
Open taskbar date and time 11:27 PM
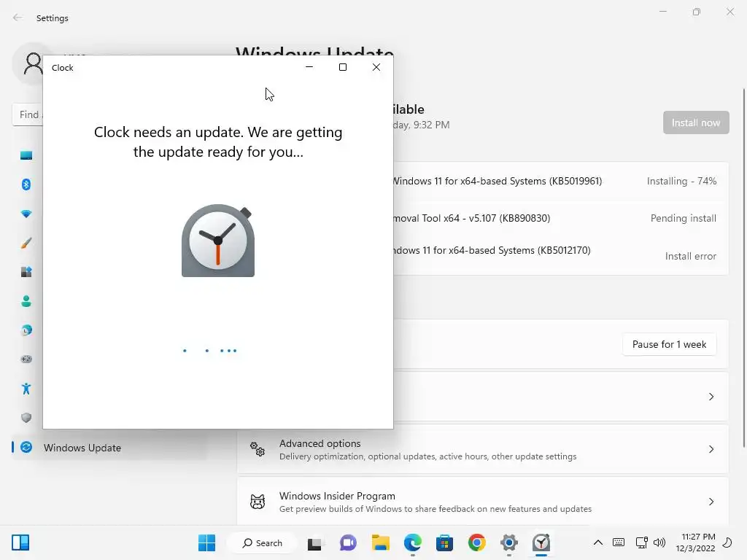pos(695,542)
